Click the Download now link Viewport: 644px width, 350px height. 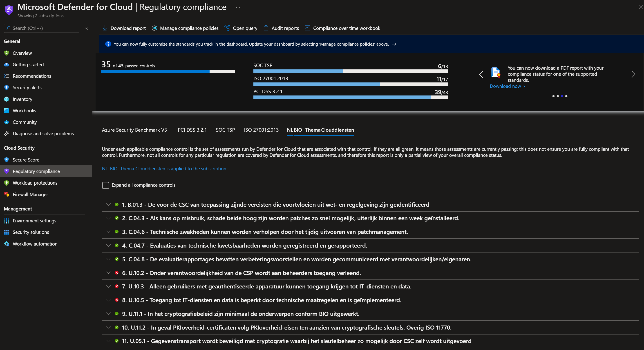pyautogui.click(x=507, y=86)
